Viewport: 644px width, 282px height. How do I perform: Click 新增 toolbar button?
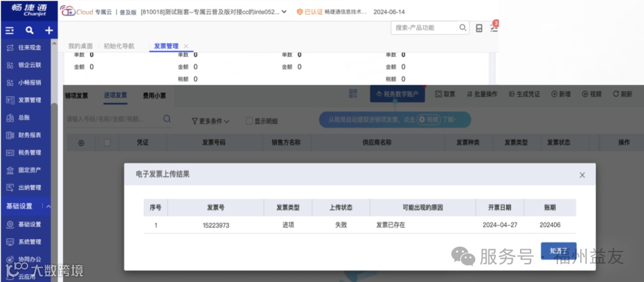point(561,94)
